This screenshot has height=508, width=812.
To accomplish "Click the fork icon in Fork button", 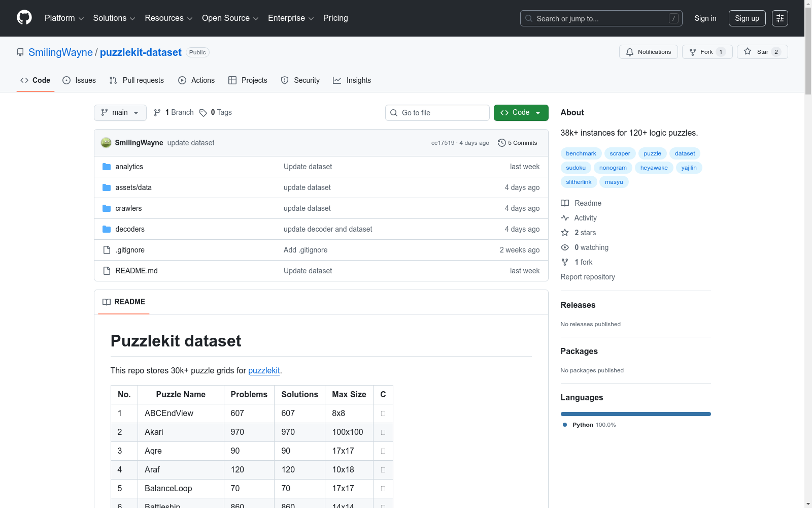I will [693, 52].
